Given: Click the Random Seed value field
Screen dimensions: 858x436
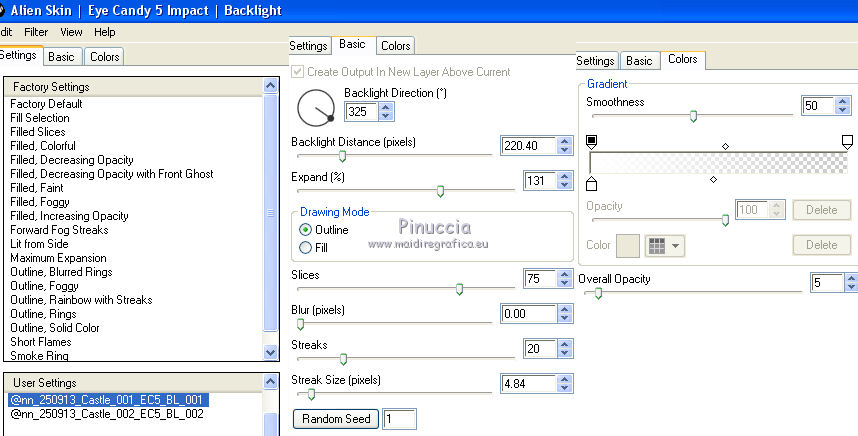Looking at the screenshot, I should tap(399, 419).
